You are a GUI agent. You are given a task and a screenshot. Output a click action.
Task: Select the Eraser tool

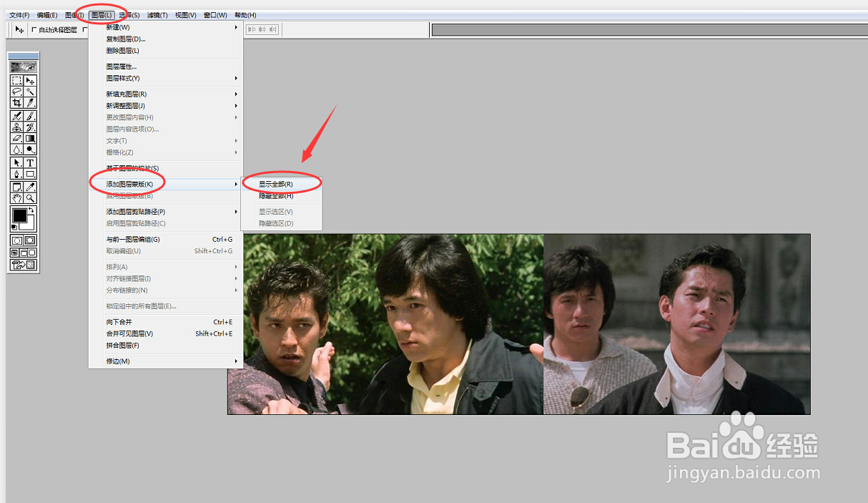point(16,138)
